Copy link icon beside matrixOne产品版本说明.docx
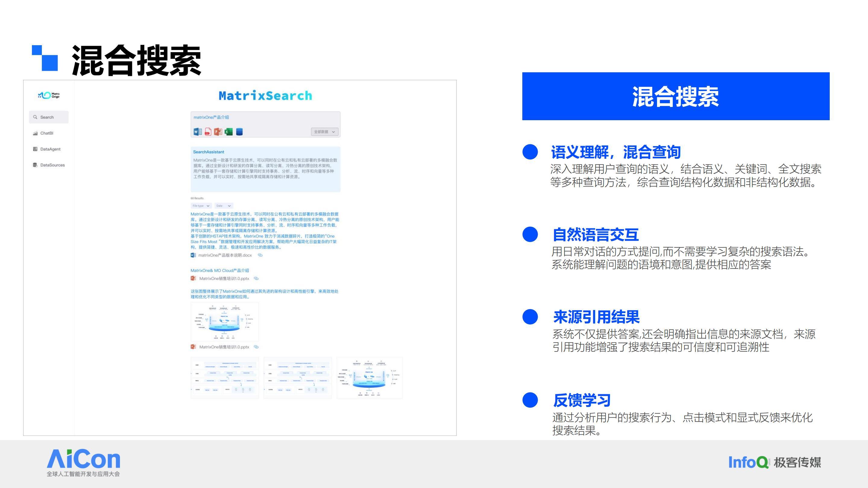The width and height of the screenshot is (868, 488). pyautogui.click(x=260, y=255)
